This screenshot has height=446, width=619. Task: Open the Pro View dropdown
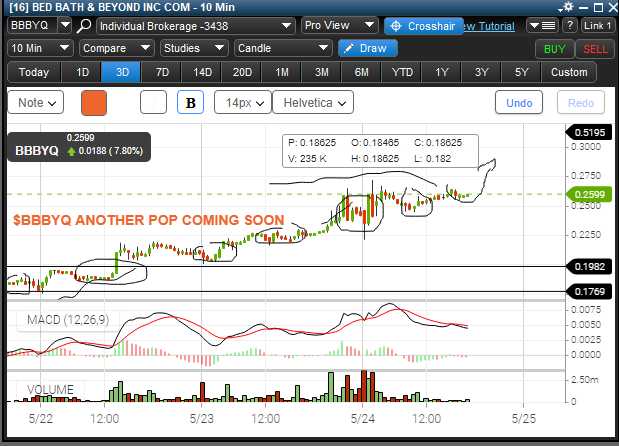coord(340,25)
